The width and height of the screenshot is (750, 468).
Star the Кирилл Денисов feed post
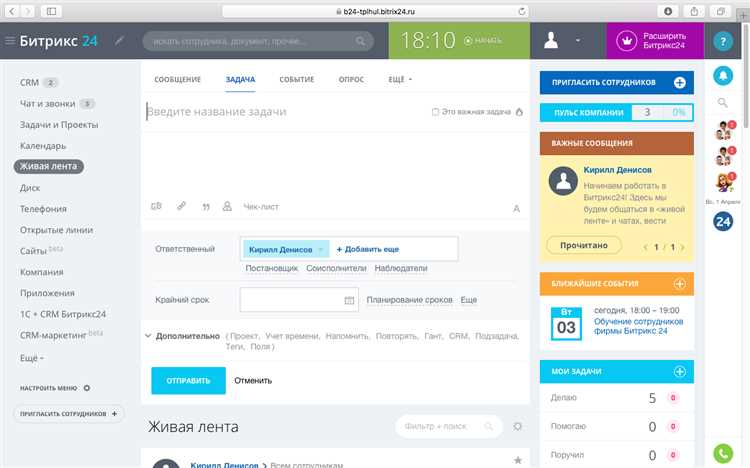pyautogui.click(x=518, y=460)
